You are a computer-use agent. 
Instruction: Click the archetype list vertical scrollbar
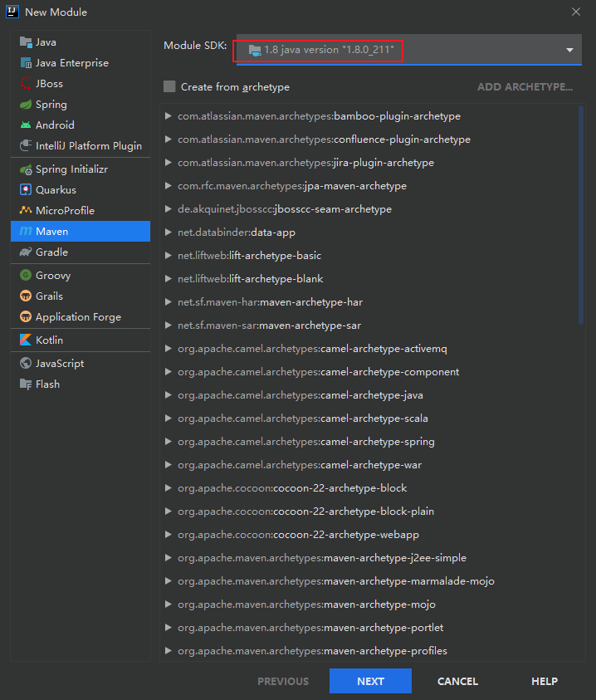point(581,216)
